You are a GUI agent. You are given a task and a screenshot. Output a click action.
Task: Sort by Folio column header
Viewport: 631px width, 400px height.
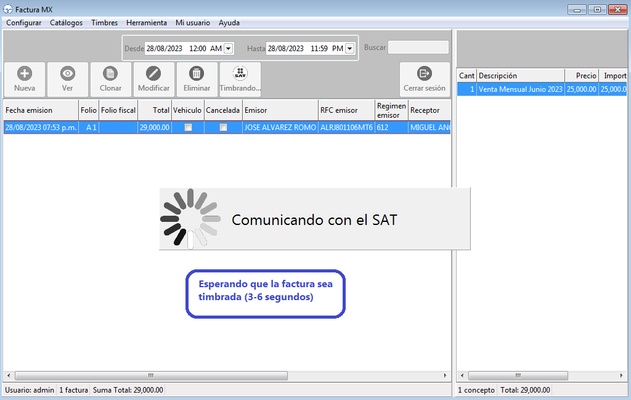click(88, 110)
